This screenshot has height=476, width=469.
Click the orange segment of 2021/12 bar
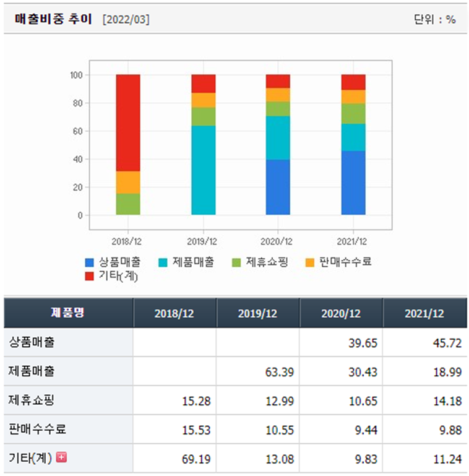(x=353, y=97)
